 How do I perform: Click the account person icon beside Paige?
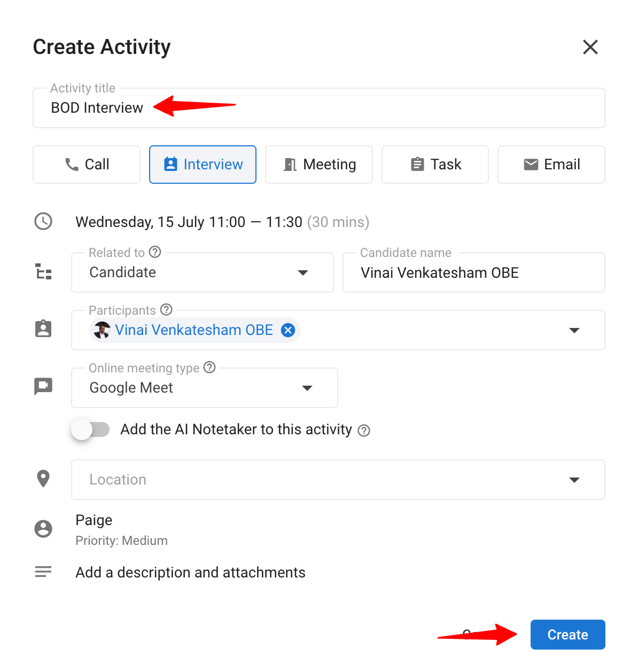click(43, 529)
